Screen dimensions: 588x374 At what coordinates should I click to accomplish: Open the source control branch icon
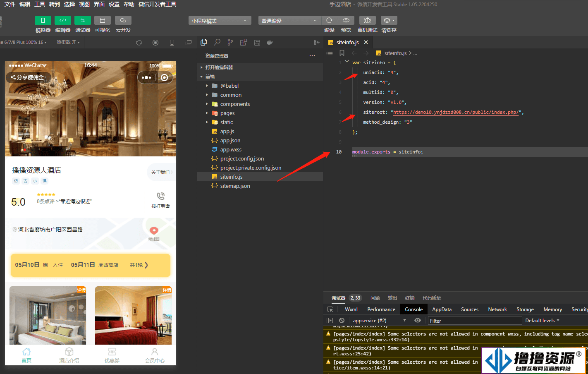[x=230, y=42]
